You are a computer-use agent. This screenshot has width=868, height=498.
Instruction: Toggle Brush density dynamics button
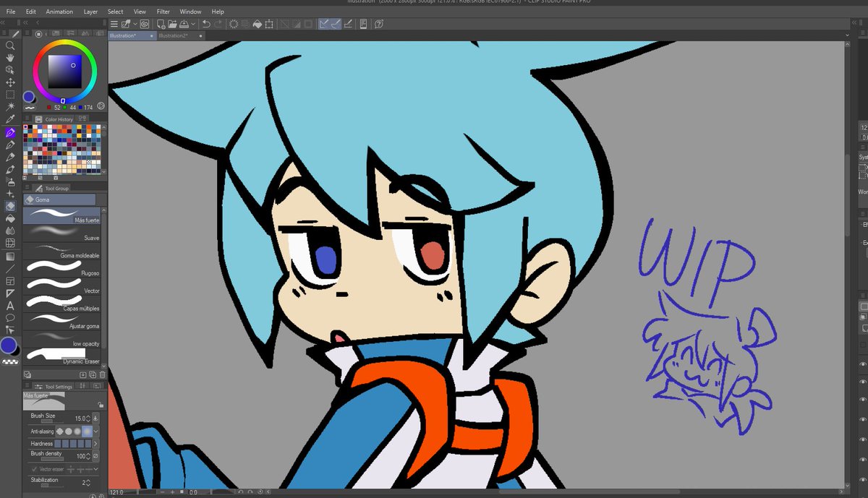point(95,456)
